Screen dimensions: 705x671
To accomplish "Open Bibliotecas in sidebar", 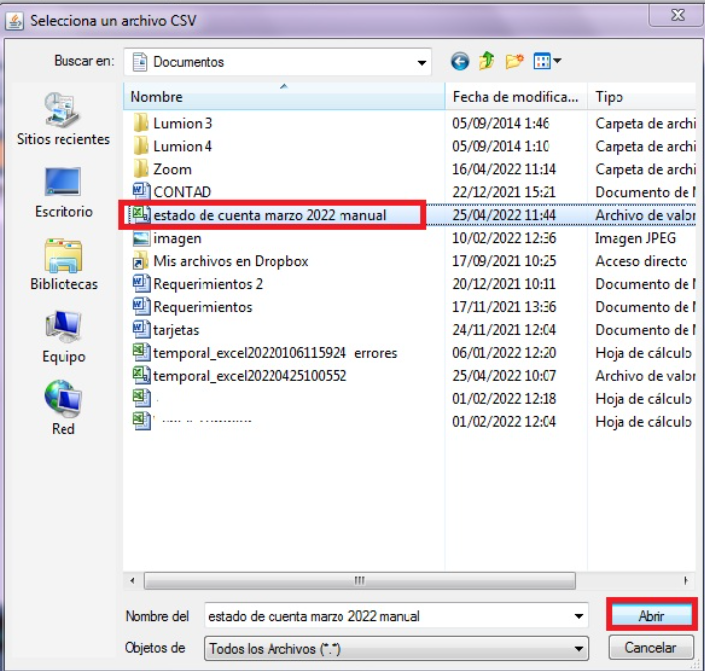I will 63,262.
